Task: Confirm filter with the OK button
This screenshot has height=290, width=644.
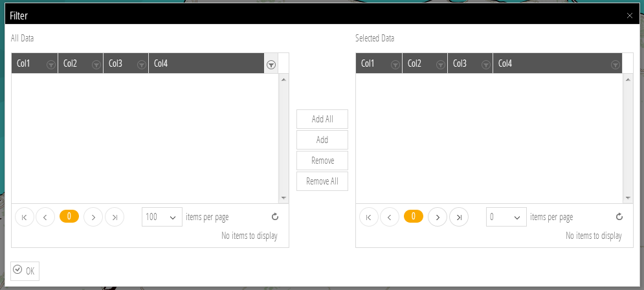Action: (25, 271)
